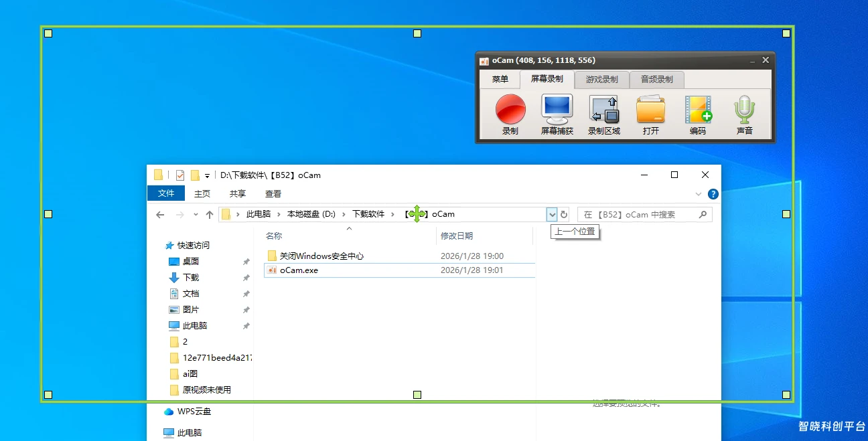Click the Explorer help question mark icon
868x441 pixels.
pos(713,194)
